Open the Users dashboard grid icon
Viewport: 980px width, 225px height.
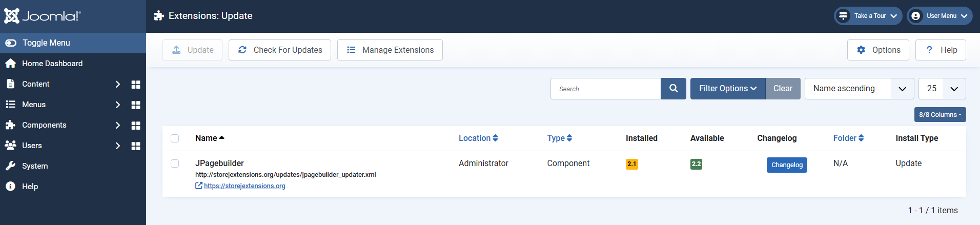click(136, 146)
